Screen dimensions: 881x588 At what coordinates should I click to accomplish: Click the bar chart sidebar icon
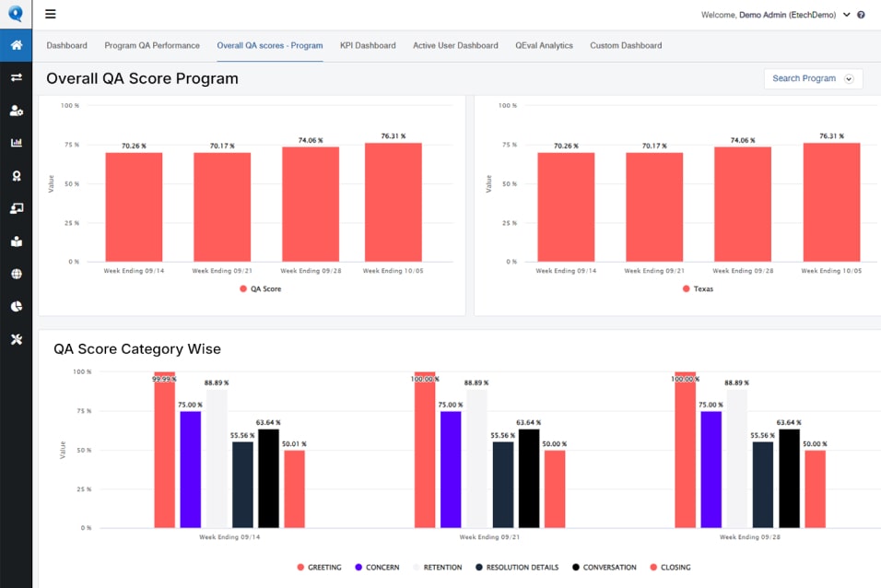click(17, 143)
